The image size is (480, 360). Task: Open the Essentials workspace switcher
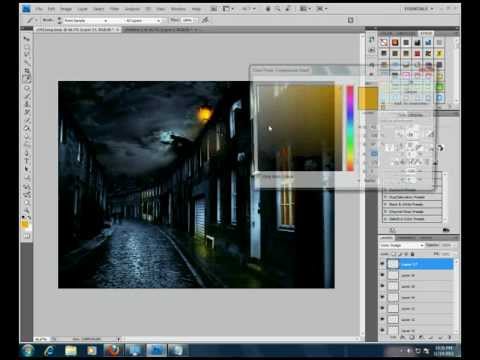point(419,9)
